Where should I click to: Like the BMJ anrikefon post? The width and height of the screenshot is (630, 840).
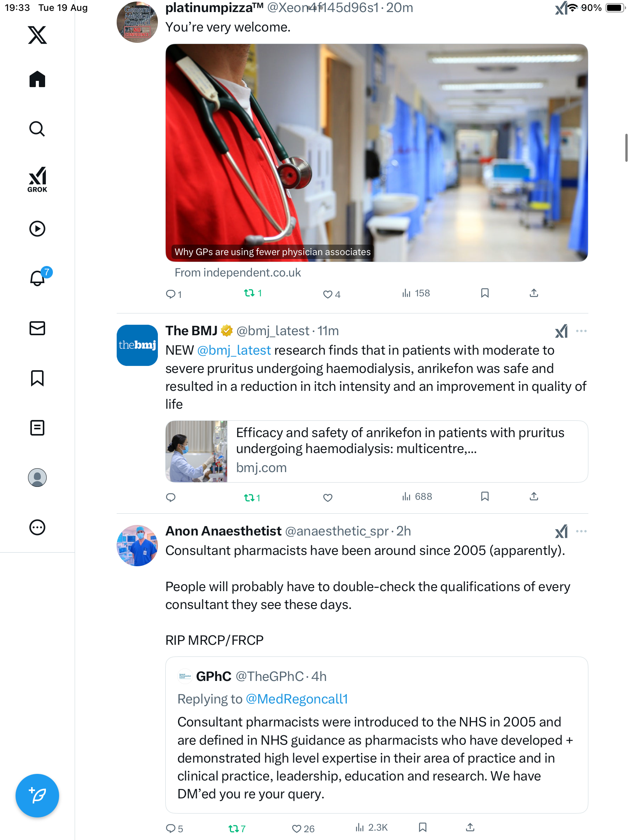coord(328,497)
